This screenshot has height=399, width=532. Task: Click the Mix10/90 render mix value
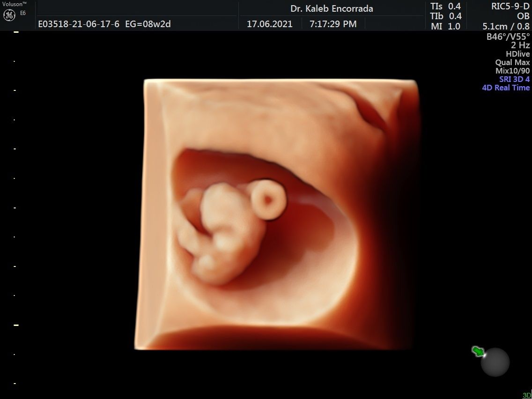coord(512,71)
